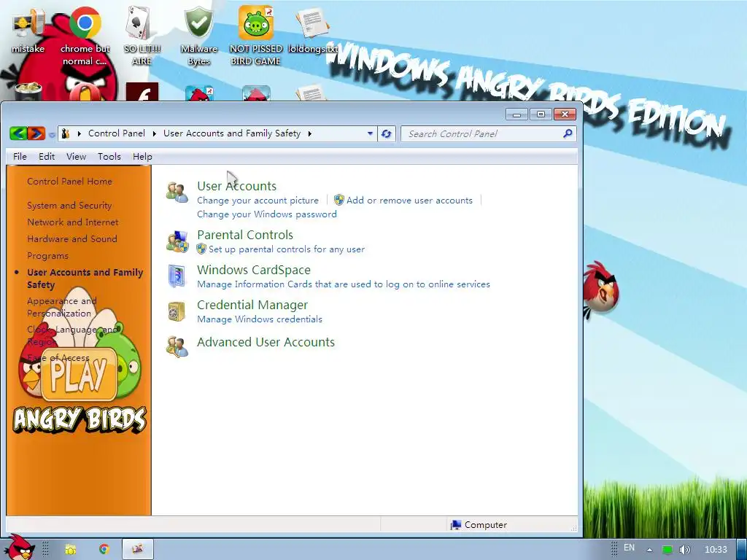Open Chrome from the taskbar

[x=104, y=549]
